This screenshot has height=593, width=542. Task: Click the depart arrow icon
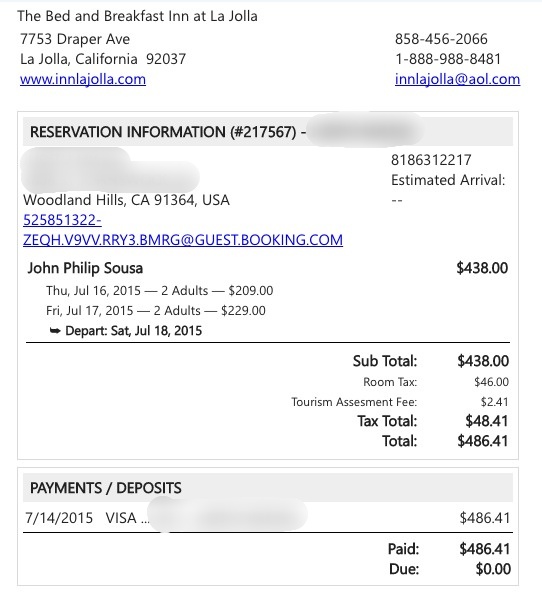[55, 331]
